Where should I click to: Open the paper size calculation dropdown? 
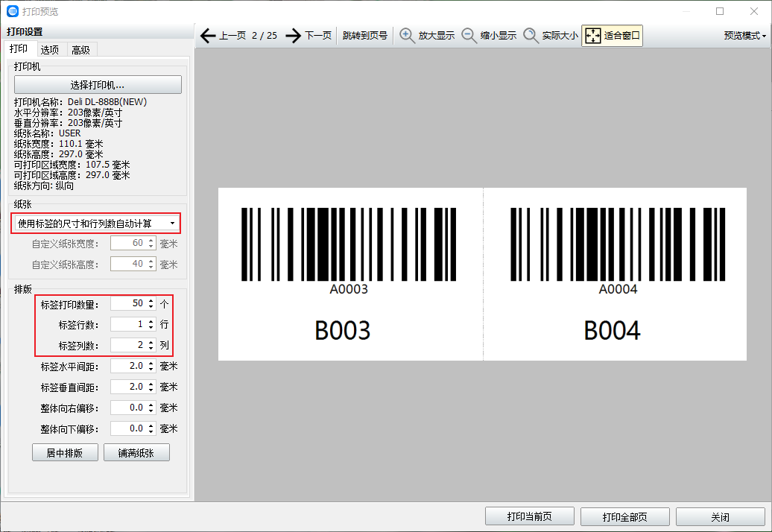[96, 224]
